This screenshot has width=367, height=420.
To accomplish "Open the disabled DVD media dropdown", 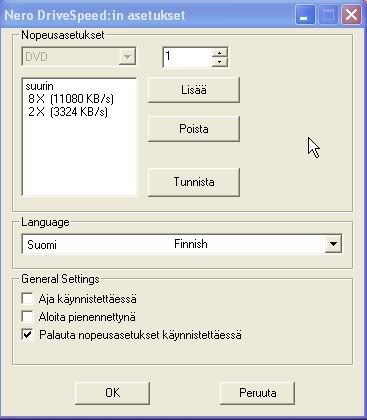I will click(x=127, y=57).
